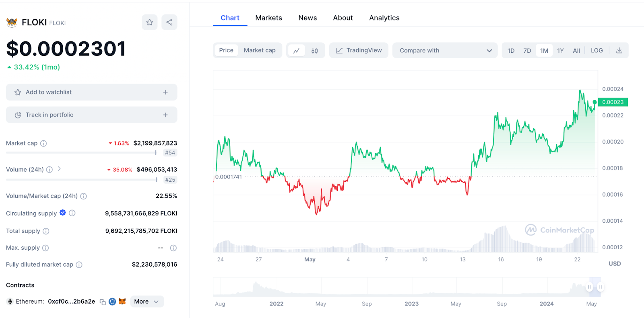The width and height of the screenshot is (644, 318).
Task: Click the plus icon on Track in portfolio
Action: (x=165, y=115)
